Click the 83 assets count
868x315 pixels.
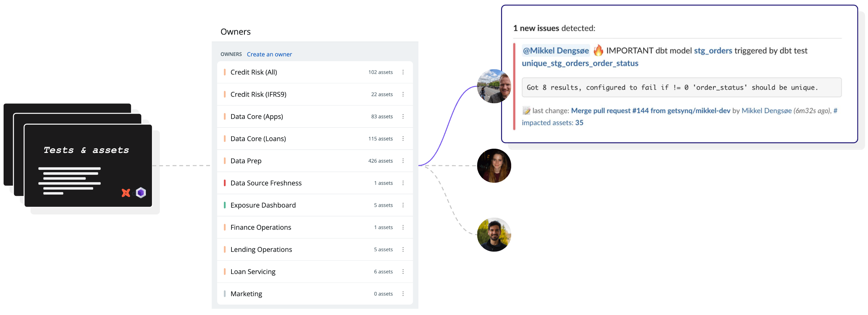click(x=382, y=116)
